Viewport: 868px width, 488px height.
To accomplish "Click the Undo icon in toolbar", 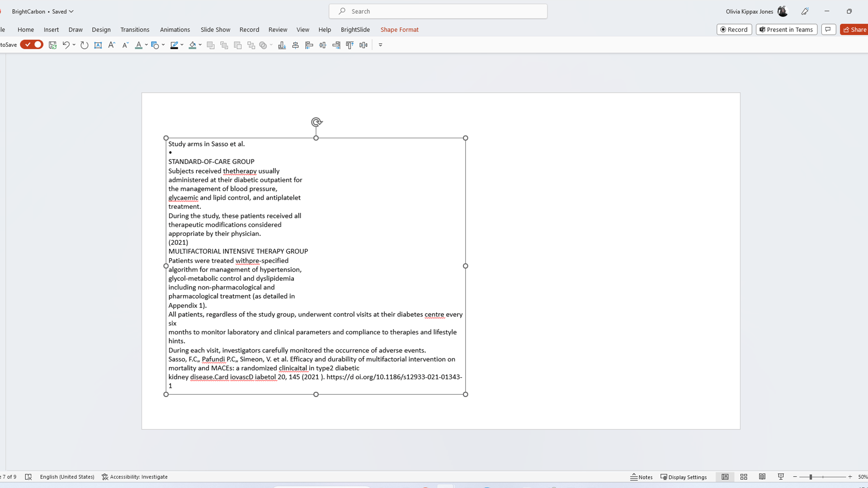I will point(67,45).
